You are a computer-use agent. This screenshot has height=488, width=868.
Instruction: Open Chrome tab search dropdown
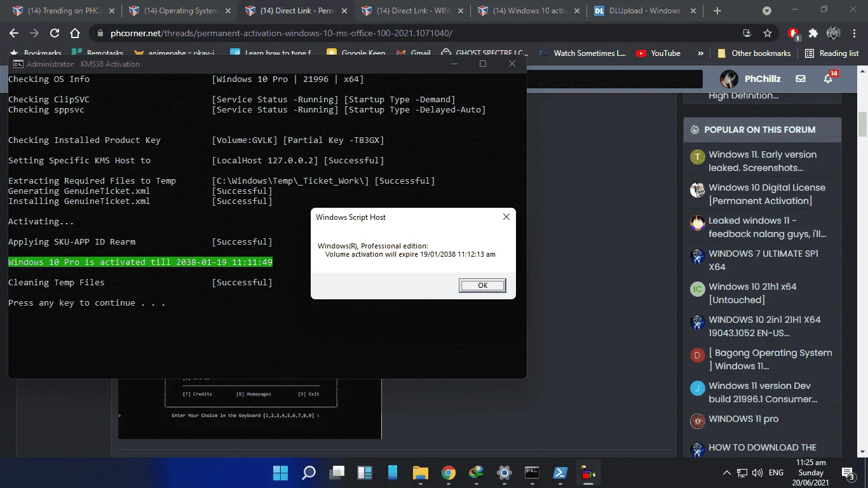click(x=766, y=11)
